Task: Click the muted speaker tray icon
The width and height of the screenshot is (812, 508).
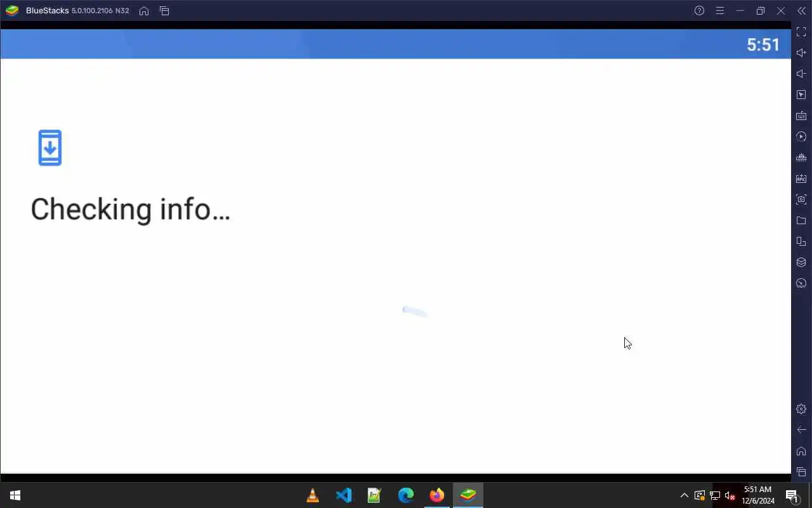Action: pos(730,495)
